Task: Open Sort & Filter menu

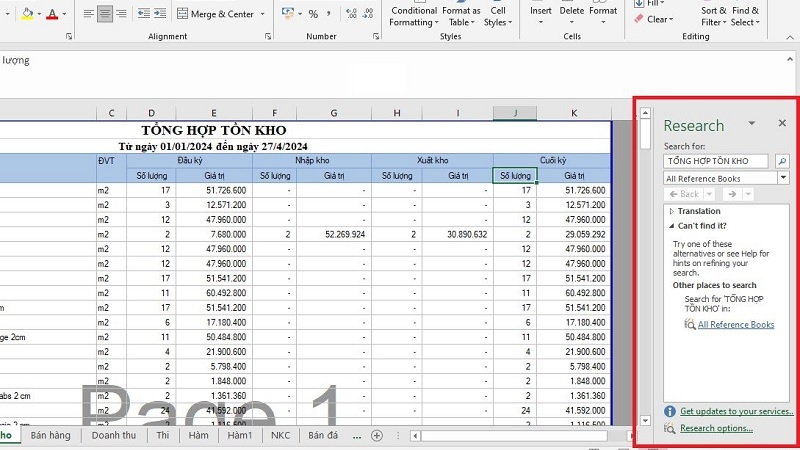Action: point(713,15)
